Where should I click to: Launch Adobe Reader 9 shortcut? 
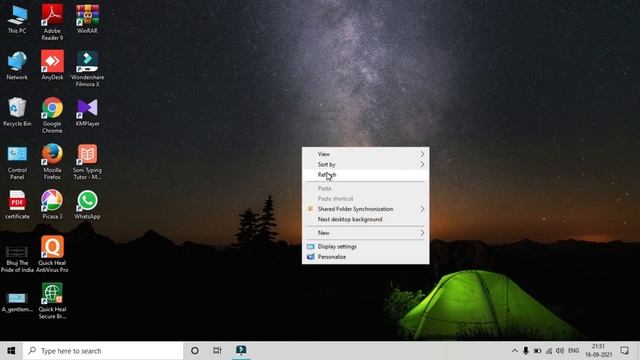pyautogui.click(x=52, y=22)
